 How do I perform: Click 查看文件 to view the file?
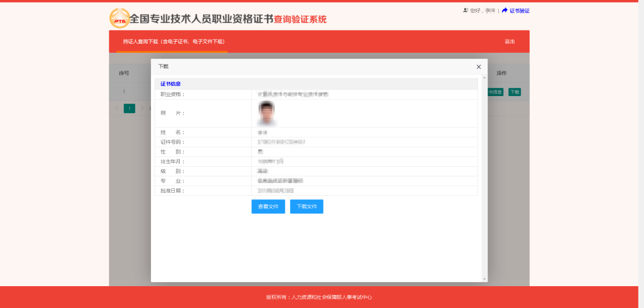click(268, 206)
